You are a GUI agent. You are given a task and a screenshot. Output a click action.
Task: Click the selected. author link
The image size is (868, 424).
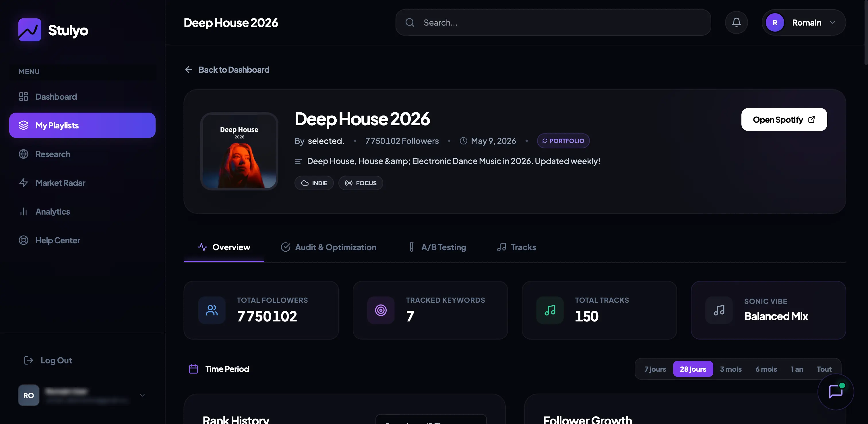click(326, 141)
